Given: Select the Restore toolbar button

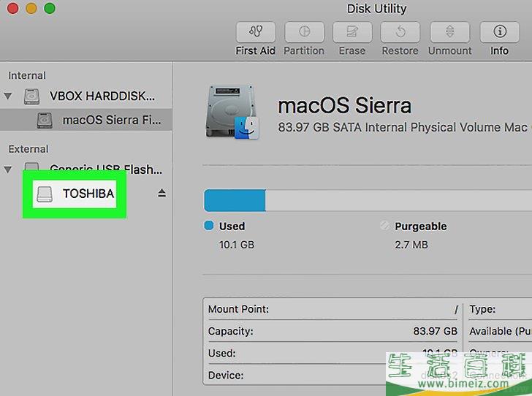Looking at the screenshot, I should tap(400, 32).
